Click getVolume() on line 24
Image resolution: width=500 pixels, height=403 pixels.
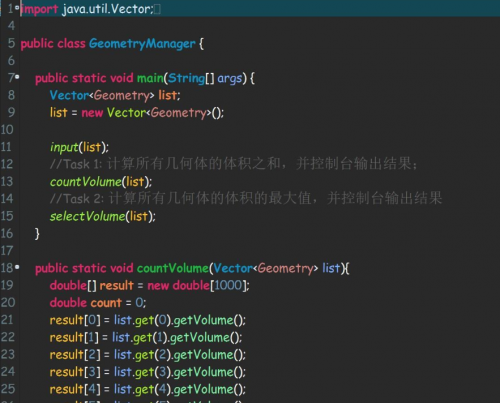coord(209,372)
